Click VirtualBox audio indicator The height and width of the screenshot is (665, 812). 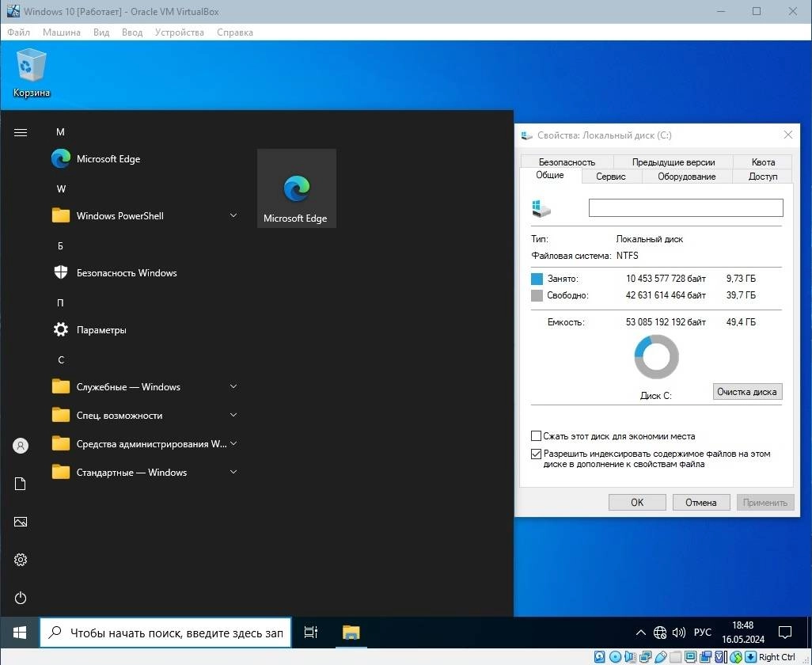[630, 657]
